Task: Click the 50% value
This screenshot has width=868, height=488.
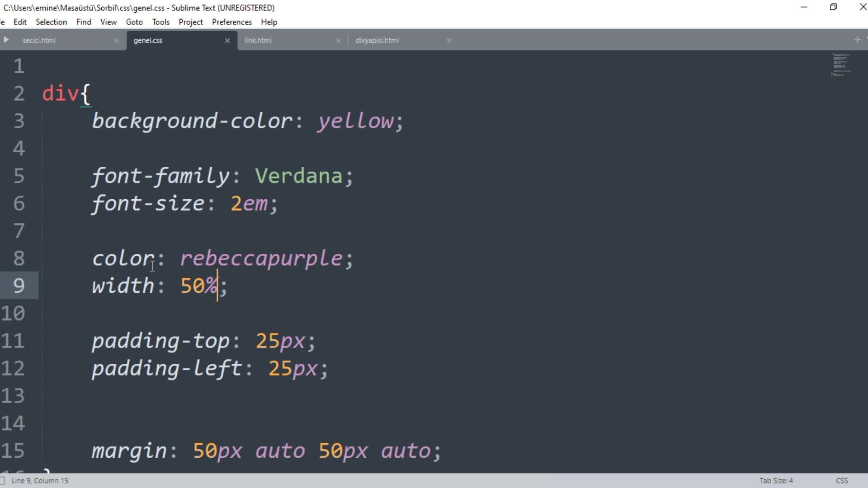Action: click(198, 286)
